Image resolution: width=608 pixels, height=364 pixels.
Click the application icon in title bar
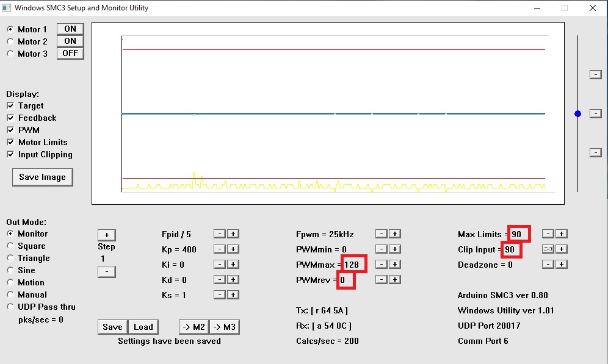coord(6,8)
